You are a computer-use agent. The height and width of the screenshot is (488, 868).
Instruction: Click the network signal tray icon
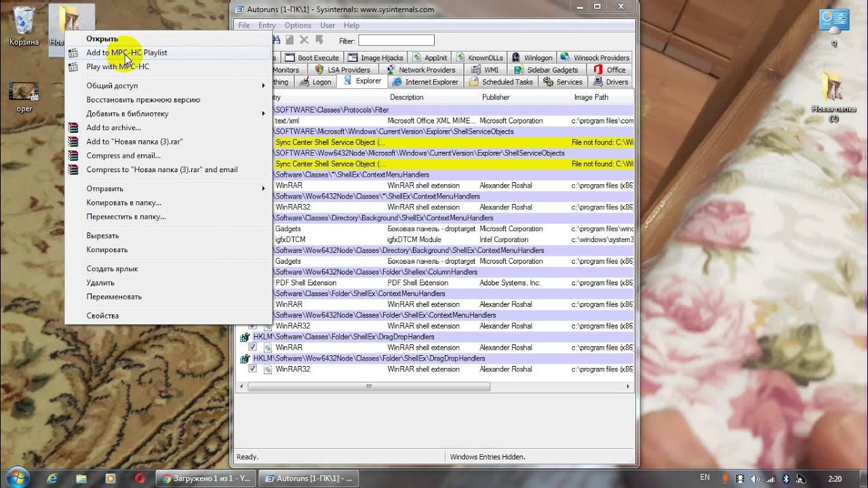[x=770, y=479]
